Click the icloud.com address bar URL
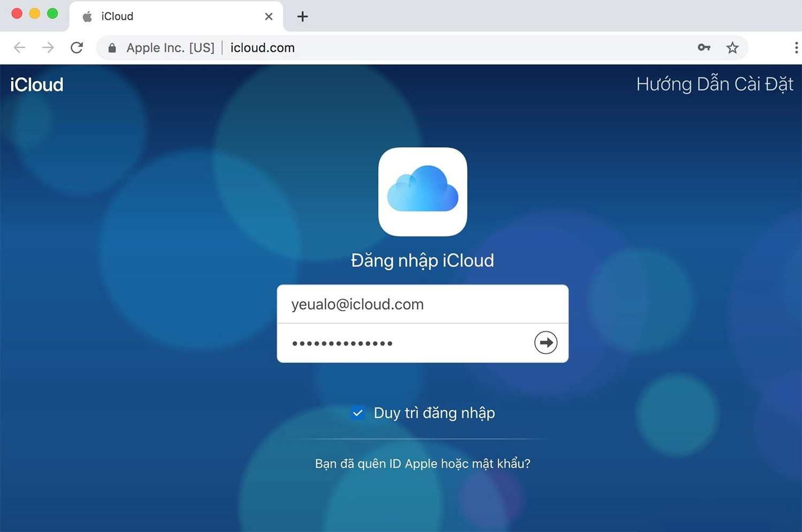Viewport: 802px width, 532px height. coord(263,48)
